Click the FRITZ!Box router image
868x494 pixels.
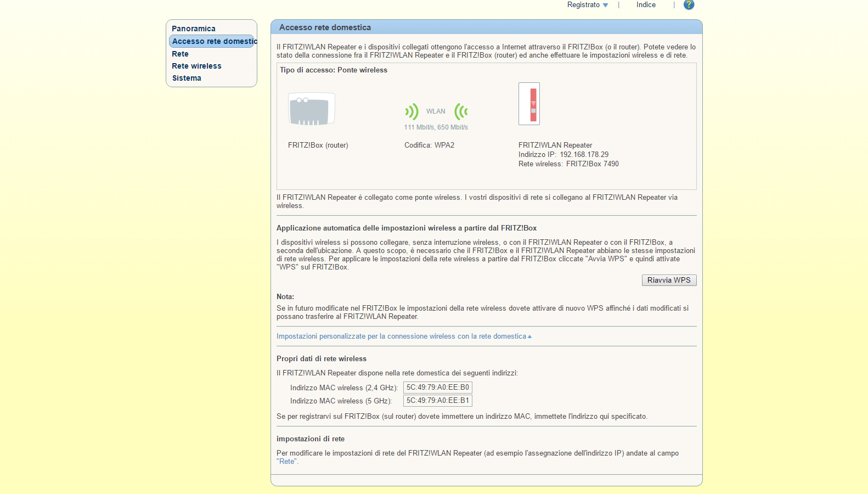pyautogui.click(x=312, y=109)
